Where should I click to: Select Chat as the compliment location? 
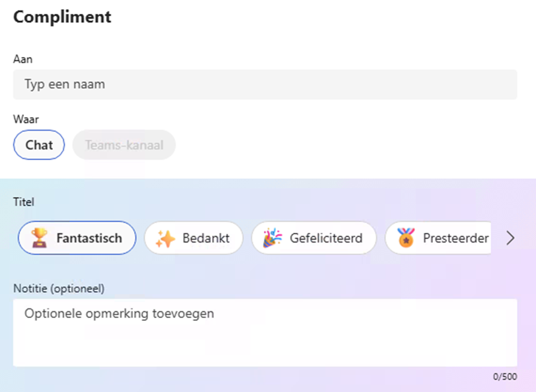(x=39, y=145)
